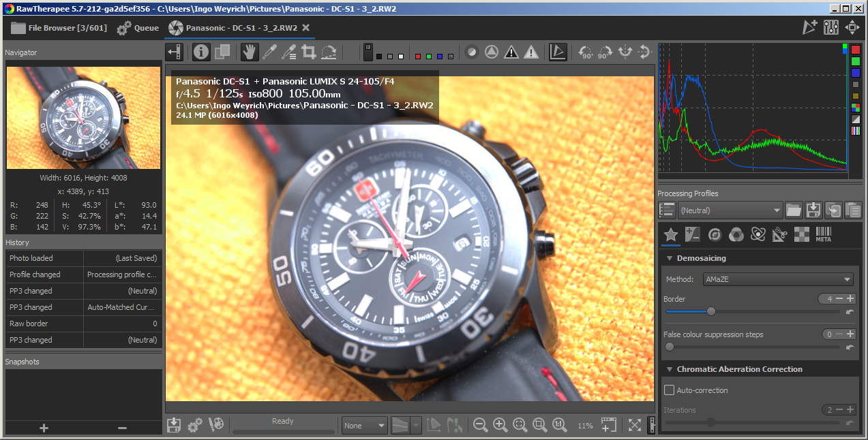The image size is (868, 440).
Task: Enable Auto-correction checkbox
Action: pyautogui.click(x=670, y=390)
